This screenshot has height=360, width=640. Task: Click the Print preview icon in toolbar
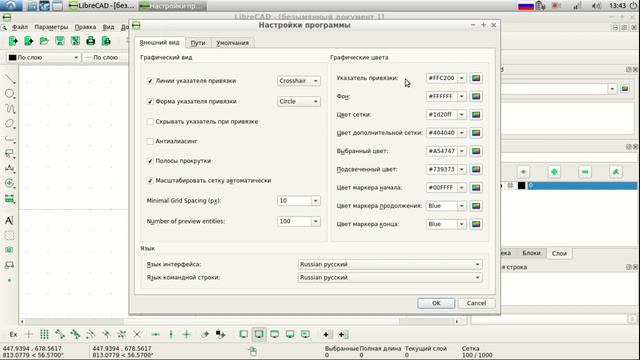106,41
